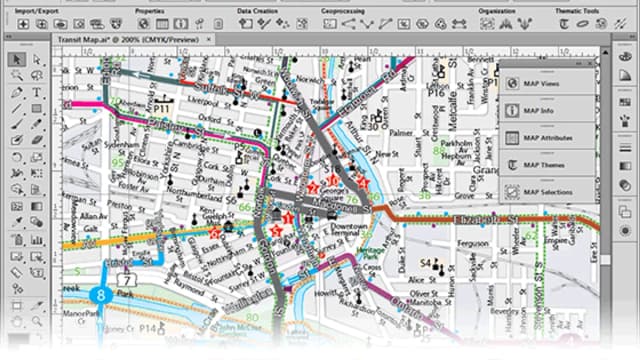Open MAP Views globe icon under Properties

coord(143,24)
